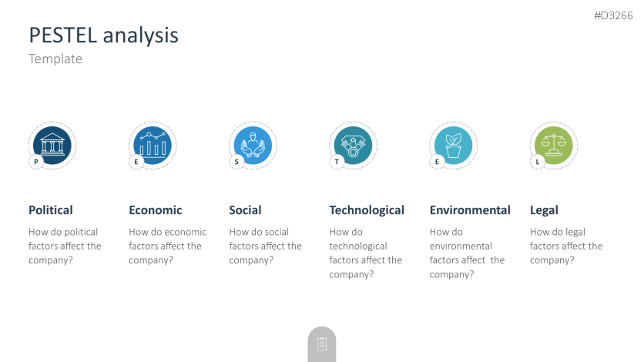
Task: Select the Environmental potted plant icon
Action: click(x=453, y=144)
